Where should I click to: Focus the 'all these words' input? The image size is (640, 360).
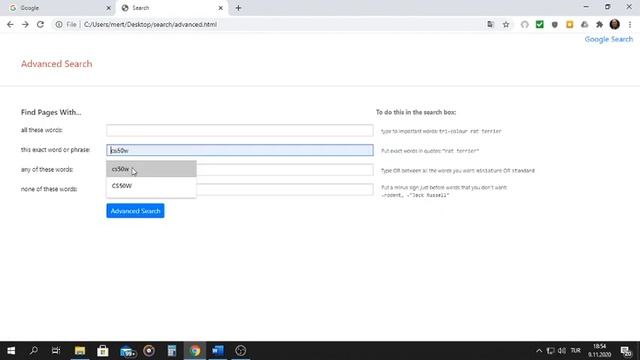(x=240, y=131)
